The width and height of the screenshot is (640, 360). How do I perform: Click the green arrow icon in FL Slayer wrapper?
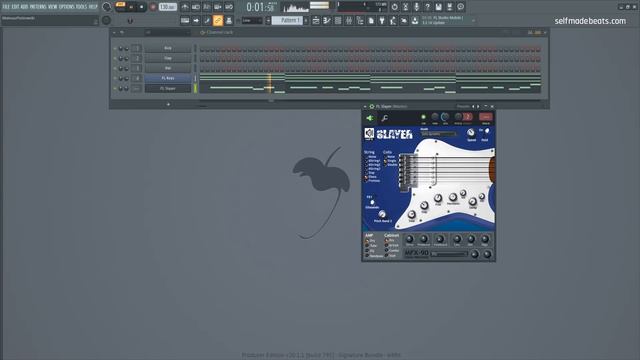(x=370, y=118)
